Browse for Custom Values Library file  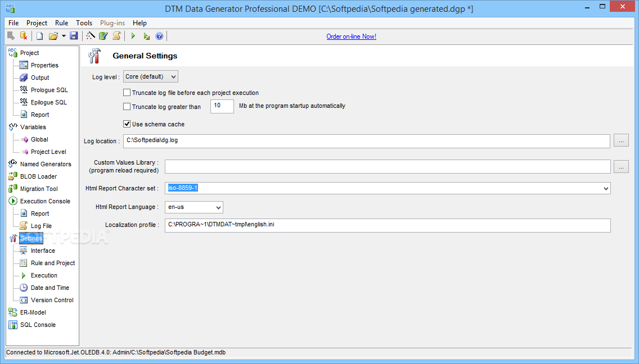coord(621,166)
